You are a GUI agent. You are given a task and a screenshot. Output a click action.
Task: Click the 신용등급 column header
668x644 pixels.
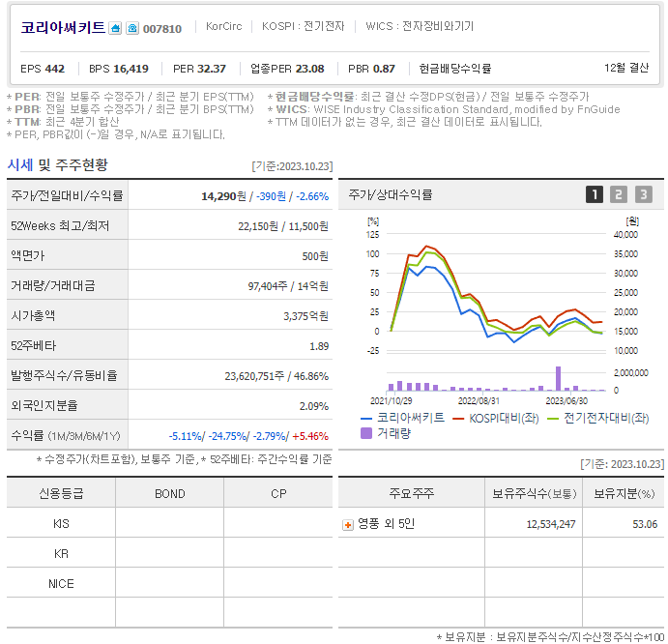tap(61, 493)
